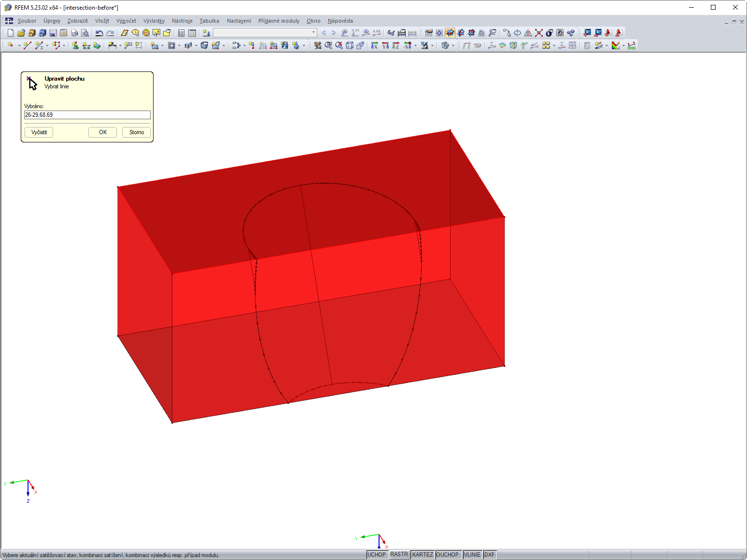Click the wireframe cube display icon
The image size is (747, 560).
click(x=350, y=45)
